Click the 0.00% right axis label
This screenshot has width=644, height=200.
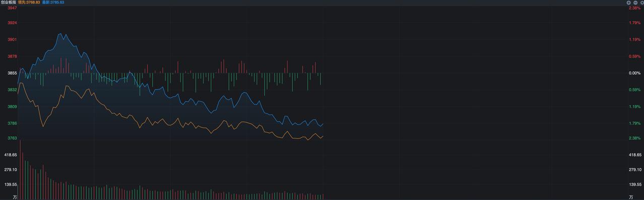[x=634, y=73]
